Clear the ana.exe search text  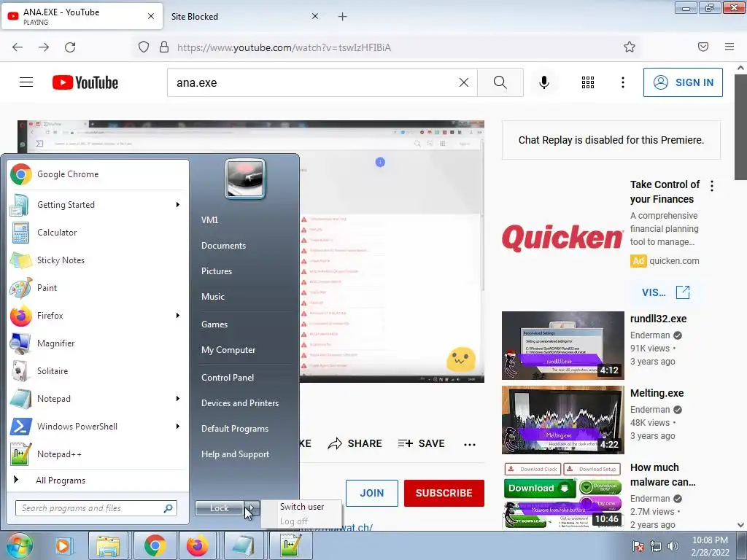tap(464, 82)
